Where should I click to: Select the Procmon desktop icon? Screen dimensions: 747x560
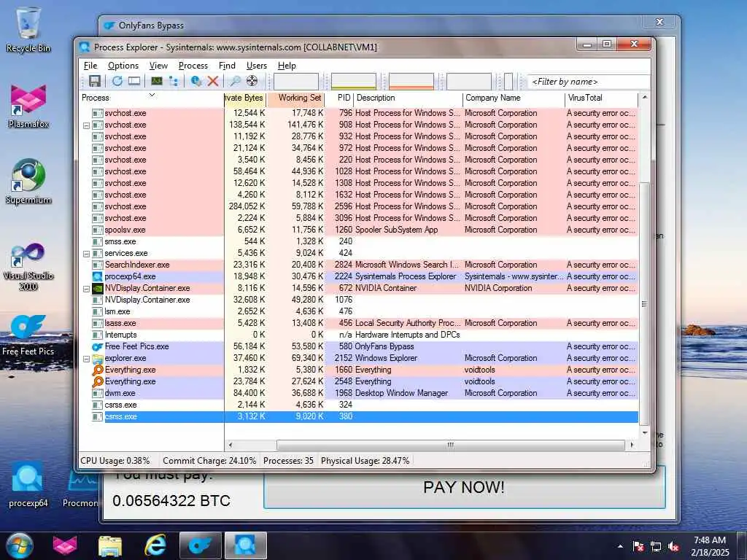[x=80, y=485]
